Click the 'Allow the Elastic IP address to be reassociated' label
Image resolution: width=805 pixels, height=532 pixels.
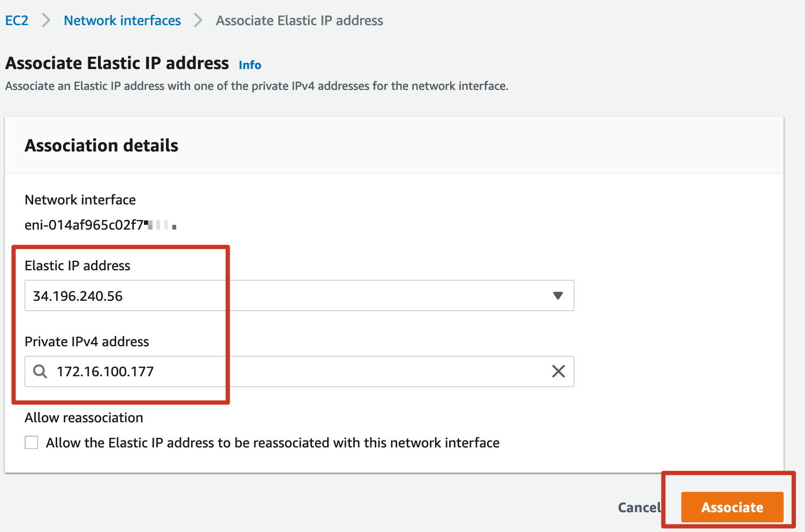272,443
